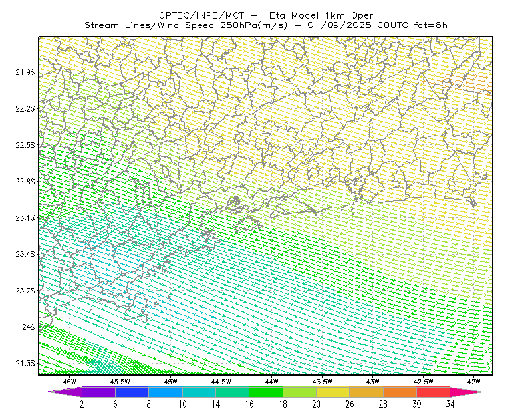
Task: Click the orange 28–30 color bar segment
Action: (x=400, y=392)
